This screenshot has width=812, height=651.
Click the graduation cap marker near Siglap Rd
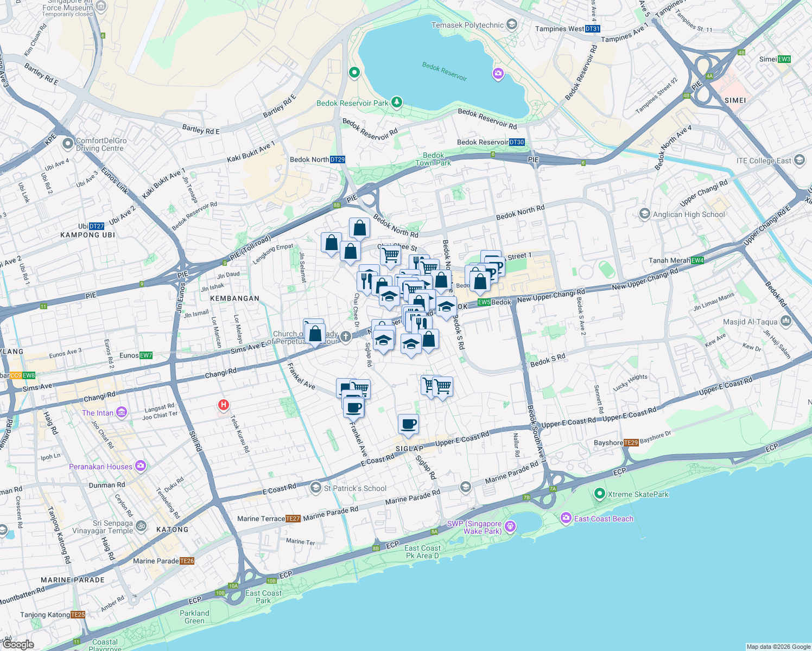point(384,341)
